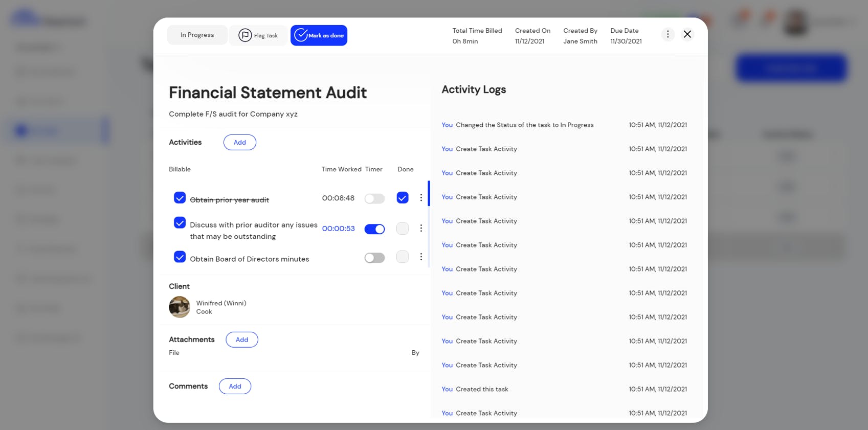
Task: Click the activities list scrollbar
Action: pyautogui.click(x=429, y=193)
